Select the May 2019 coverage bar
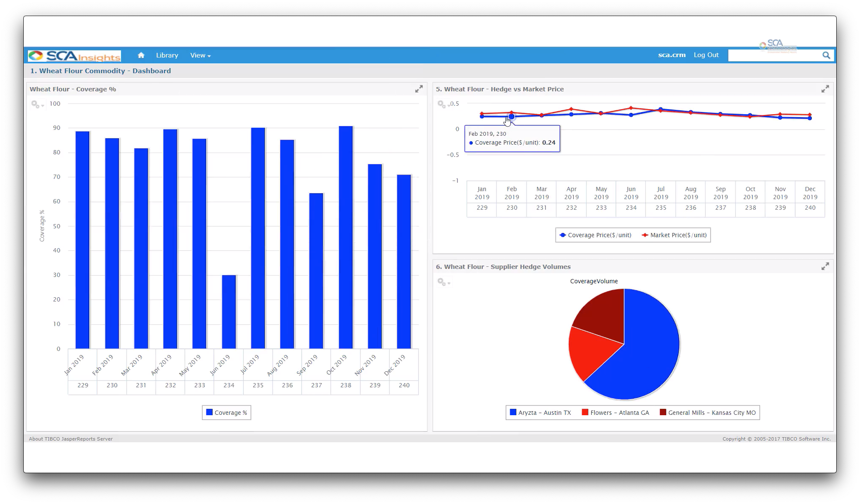The height and width of the screenshot is (504, 860). pos(199,244)
